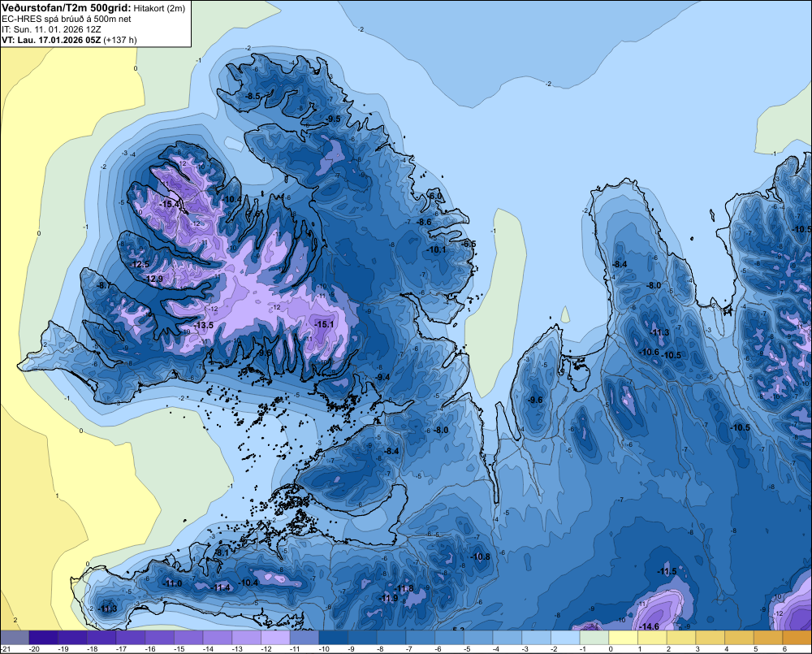
Task: Click the title text 'Veðurstofan/T2m 500grid'
Action: (67, 7)
